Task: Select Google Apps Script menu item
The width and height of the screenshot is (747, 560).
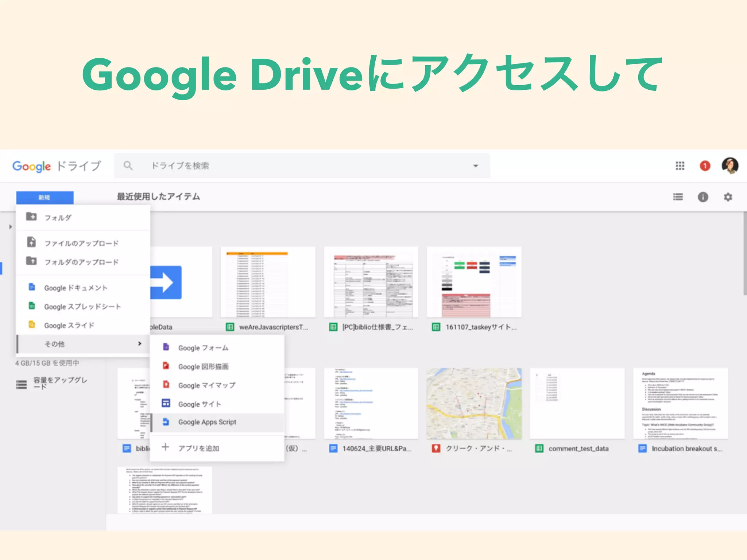Action: (x=207, y=422)
